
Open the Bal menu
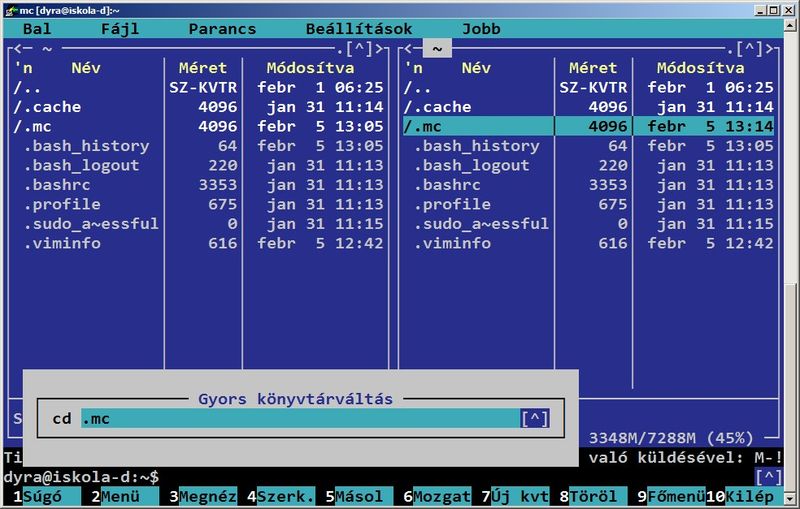pyautogui.click(x=37, y=29)
